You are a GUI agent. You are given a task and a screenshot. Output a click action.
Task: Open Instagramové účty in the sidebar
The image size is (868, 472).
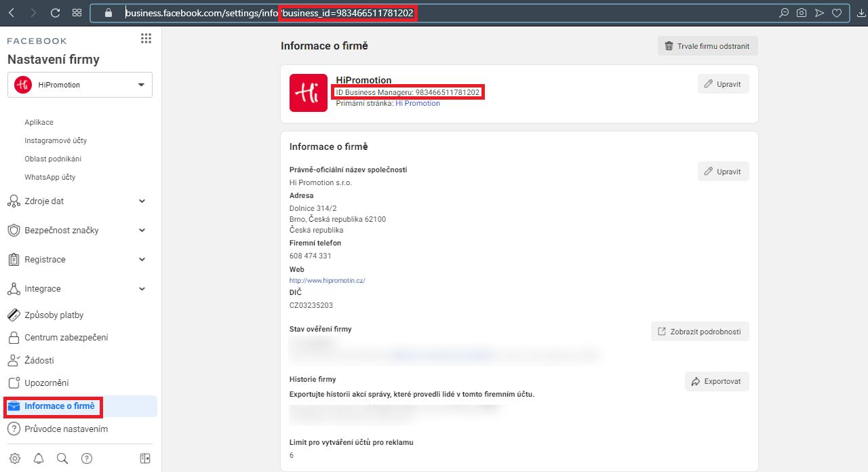point(56,140)
